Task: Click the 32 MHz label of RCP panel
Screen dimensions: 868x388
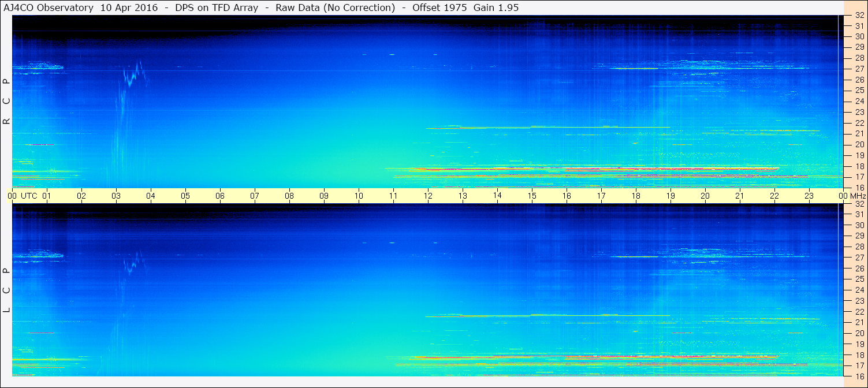Action: click(859, 16)
